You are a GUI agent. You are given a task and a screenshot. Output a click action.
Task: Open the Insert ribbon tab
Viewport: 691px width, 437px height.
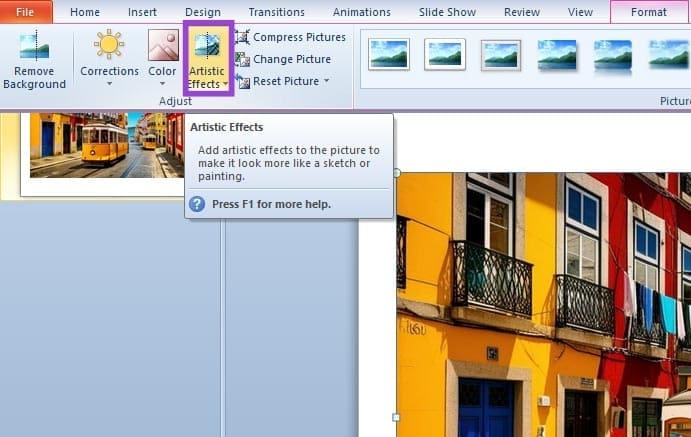(142, 12)
